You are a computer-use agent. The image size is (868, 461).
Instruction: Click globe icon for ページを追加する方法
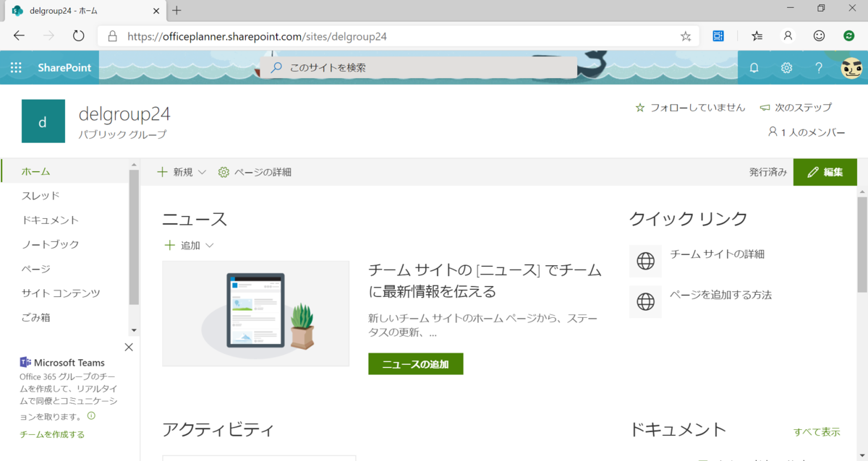tap(645, 301)
